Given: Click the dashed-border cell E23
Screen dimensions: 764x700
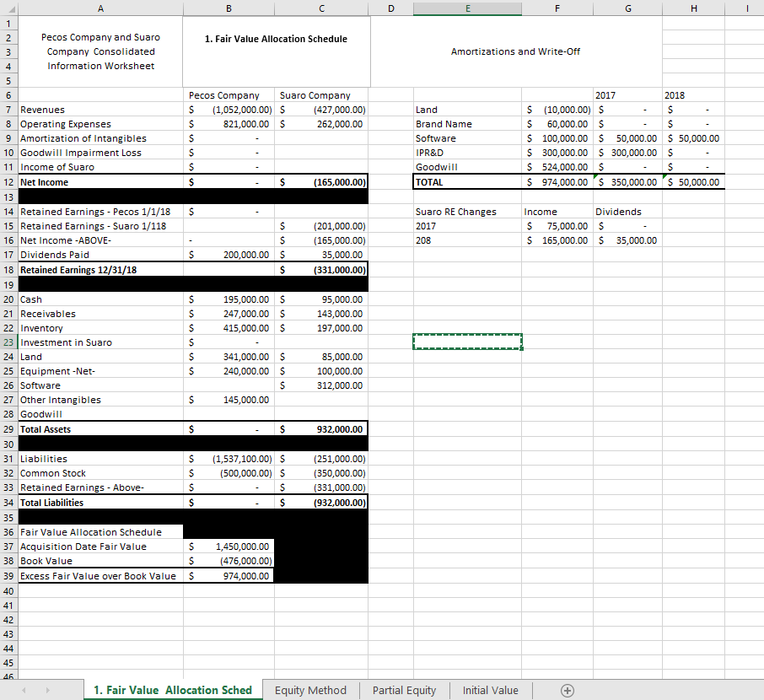Looking at the screenshot, I should pyautogui.click(x=467, y=342).
